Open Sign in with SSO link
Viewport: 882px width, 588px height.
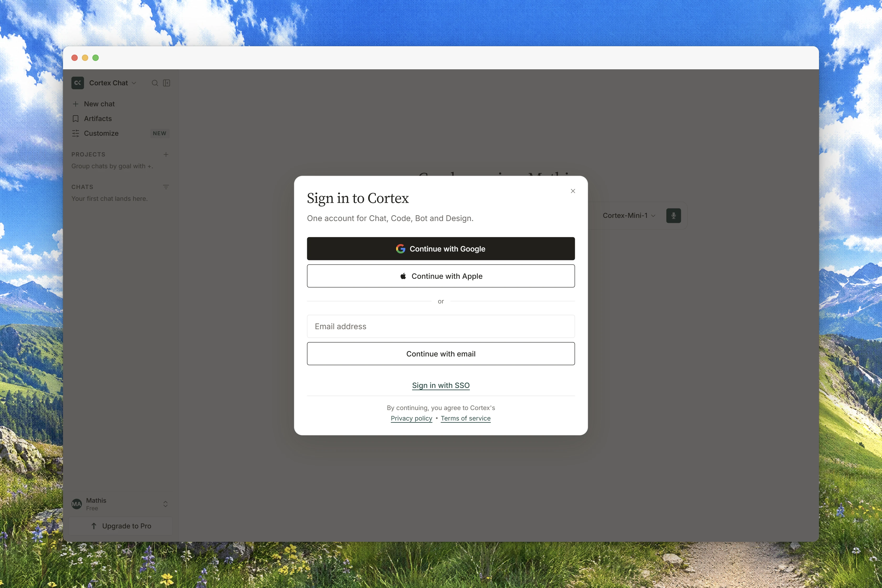click(441, 386)
